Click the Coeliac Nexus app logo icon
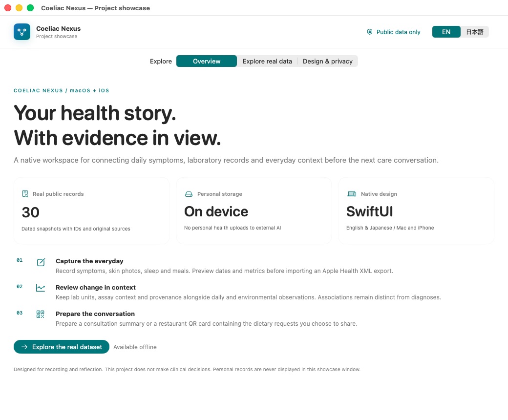508x420 pixels. (22, 32)
